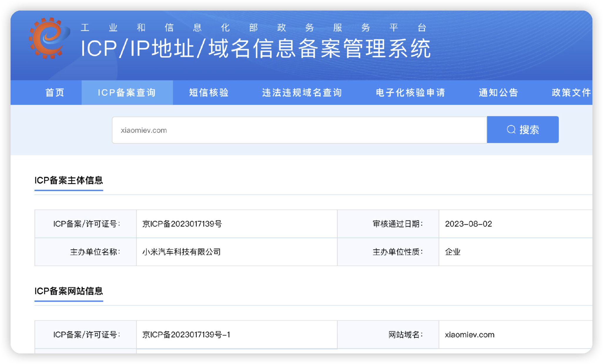Switch to the ICP备案查询 tab
Viewport: 603px width, 364px height.
tap(127, 92)
